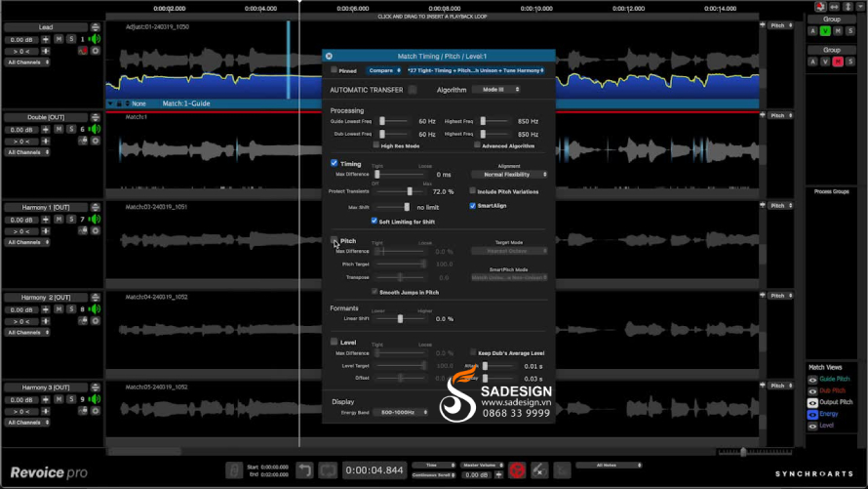Viewport: 868px width, 489px height.
Task: Mute the Harmony 2 [OUT] track
Action: point(59,309)
